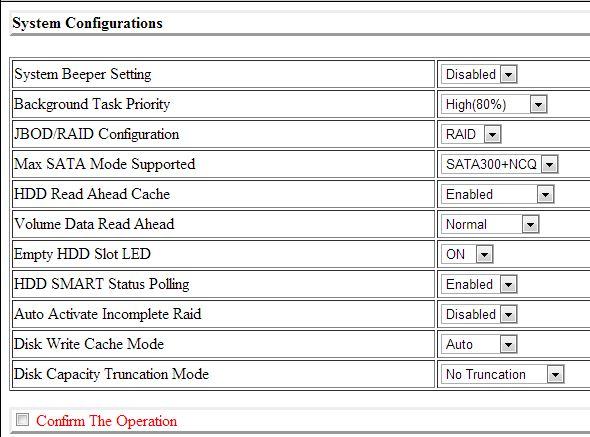590x437 pixels.
Task: Click the Max SATA Mode Supported label
Action: point(105,164)
